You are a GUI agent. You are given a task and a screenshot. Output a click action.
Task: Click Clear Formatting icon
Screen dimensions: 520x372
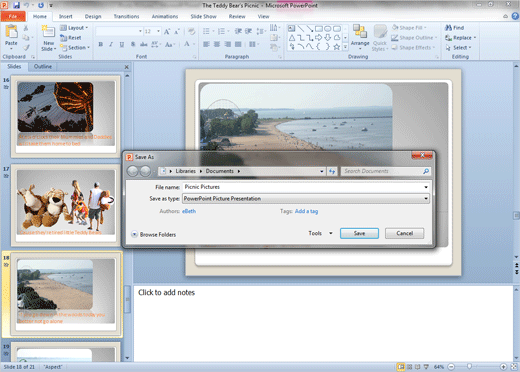(191, 32)
